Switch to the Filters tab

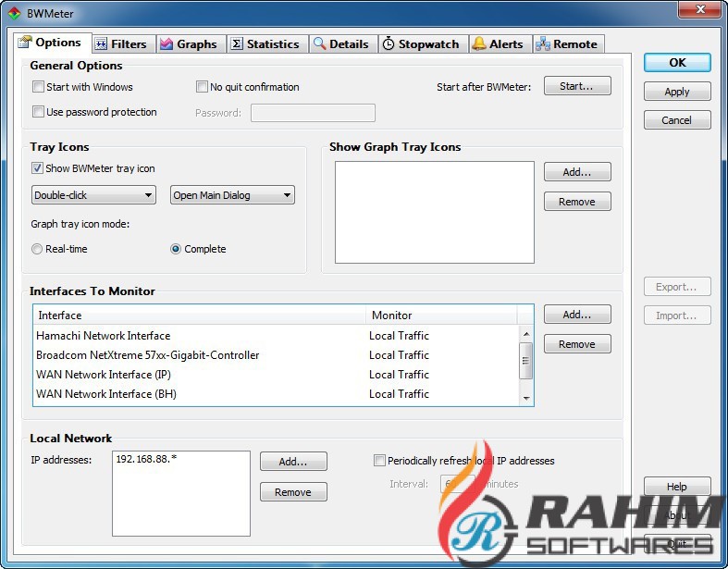click(124, 44)
